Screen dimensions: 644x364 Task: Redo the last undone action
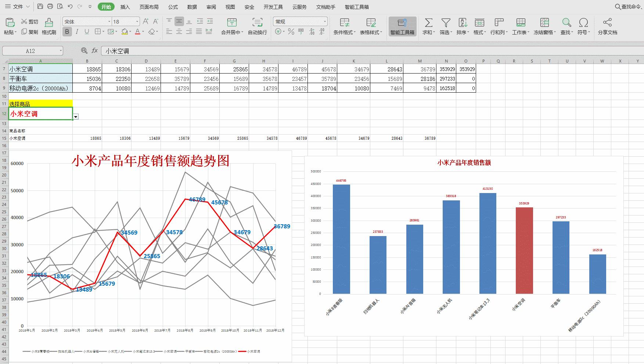point(80,7)
